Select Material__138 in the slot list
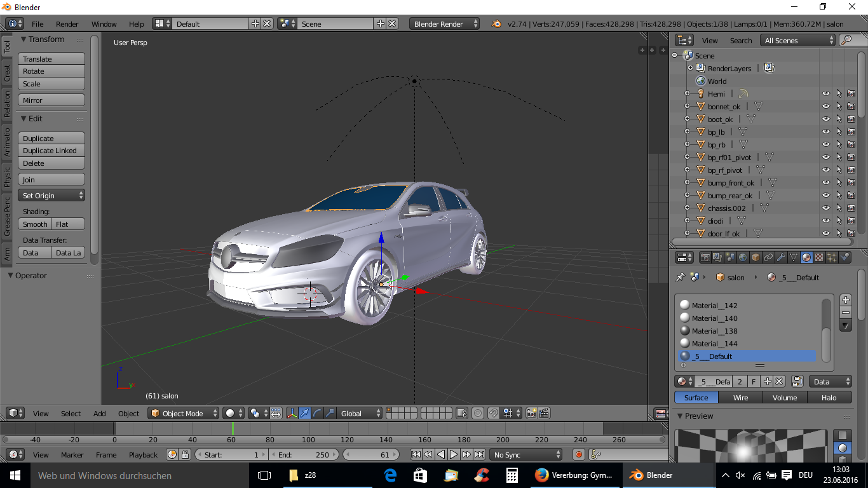The image size is (868, 488). pyautogui.click(x=747, y=331)
